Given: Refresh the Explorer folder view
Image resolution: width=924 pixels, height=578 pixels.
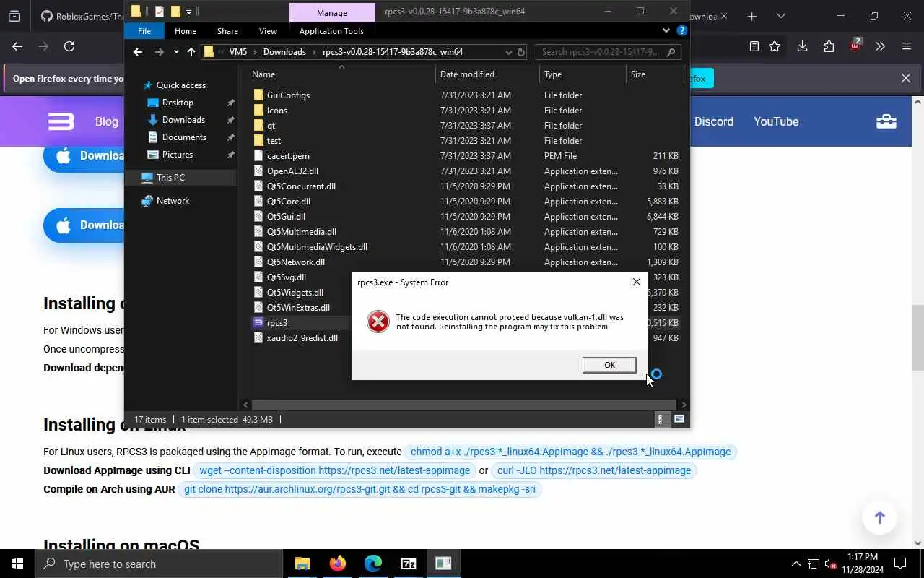Looking at the screenshot, I should (521, 52).
